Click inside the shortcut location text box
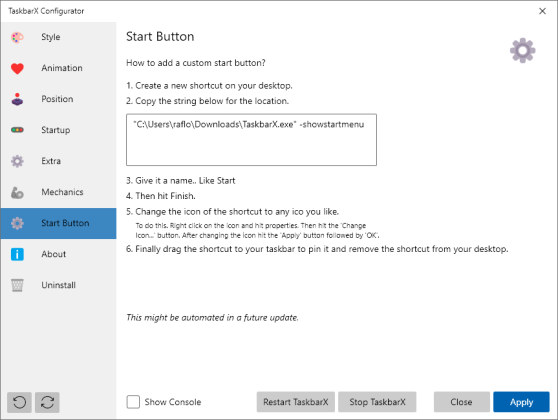Viewport: 558px width, 420px height. [x=251, y=140]
